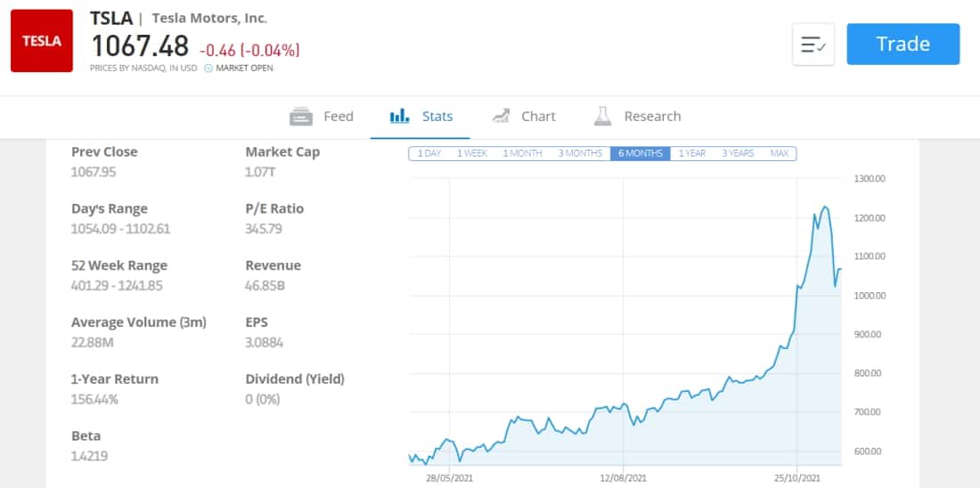
Task: Select the MAX chart range
Action: pyautogui.click(x=780, y=153)
